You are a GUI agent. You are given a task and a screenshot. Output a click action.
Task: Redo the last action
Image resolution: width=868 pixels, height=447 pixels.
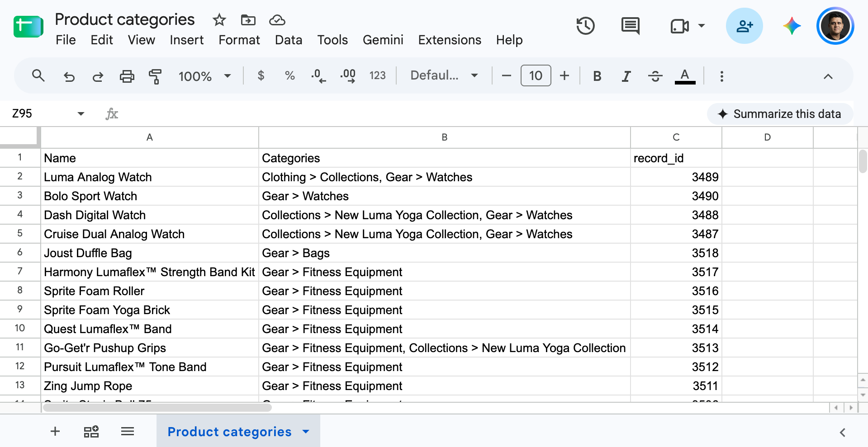coord(98,76)
